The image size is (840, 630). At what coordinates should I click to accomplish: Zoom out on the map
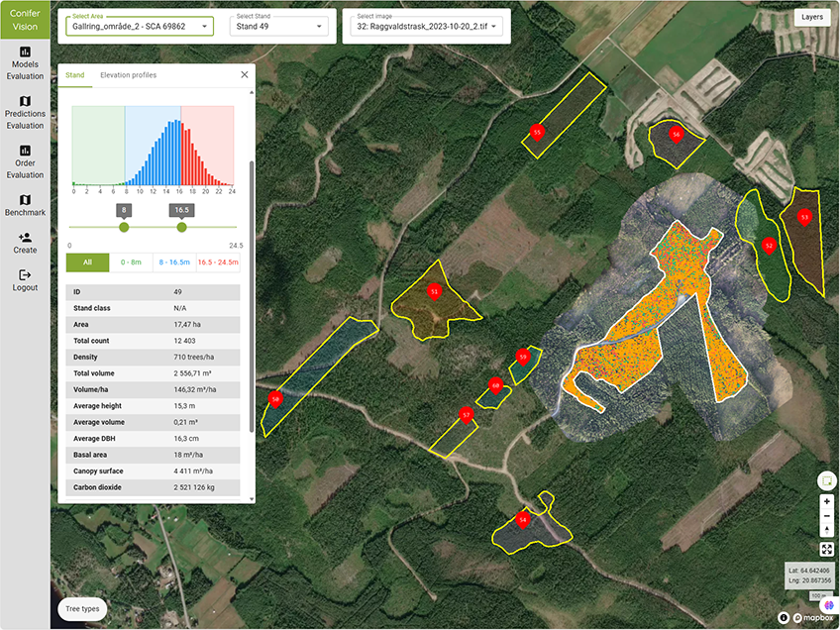point(826,516)
